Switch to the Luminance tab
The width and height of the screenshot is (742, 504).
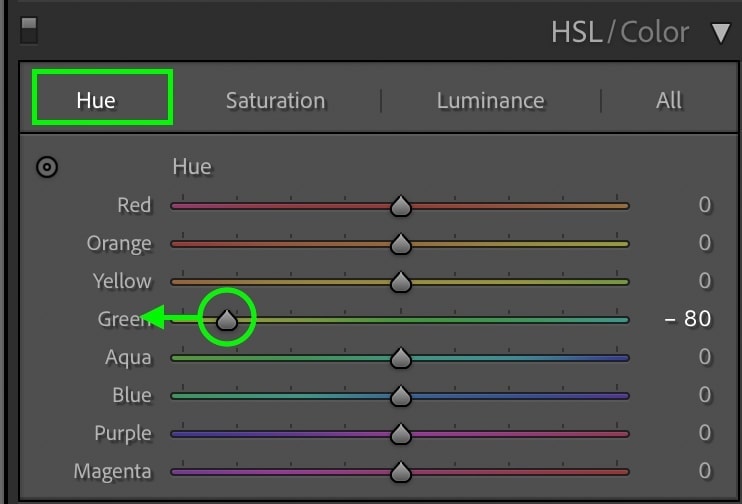[490, 100]
